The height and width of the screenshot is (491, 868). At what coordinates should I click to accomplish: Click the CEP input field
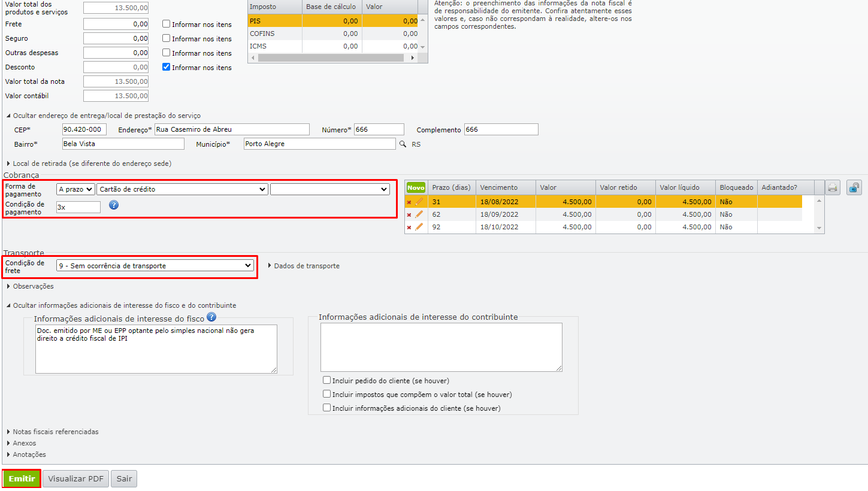(84, 129)
